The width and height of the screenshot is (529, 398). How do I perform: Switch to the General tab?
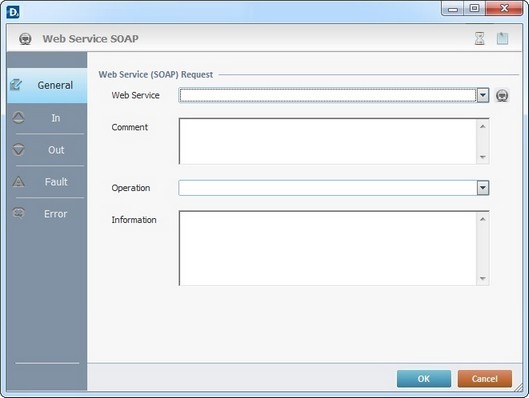click(47, 85)
